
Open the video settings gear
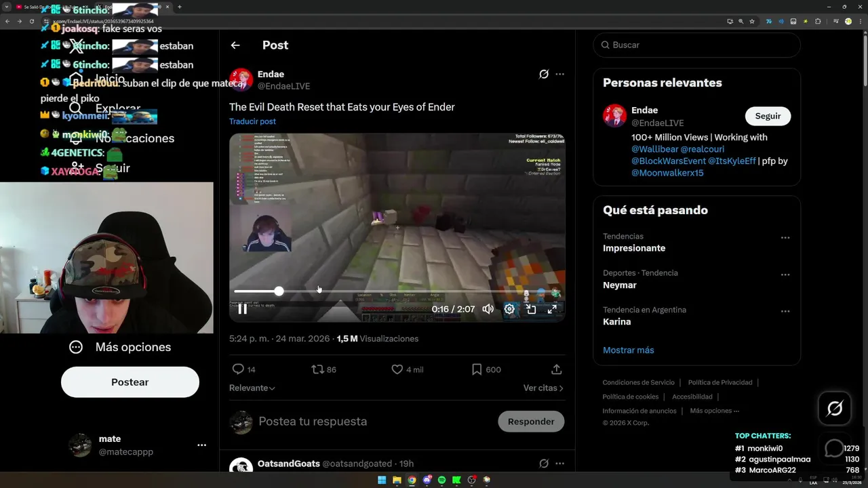coord(509,309)
